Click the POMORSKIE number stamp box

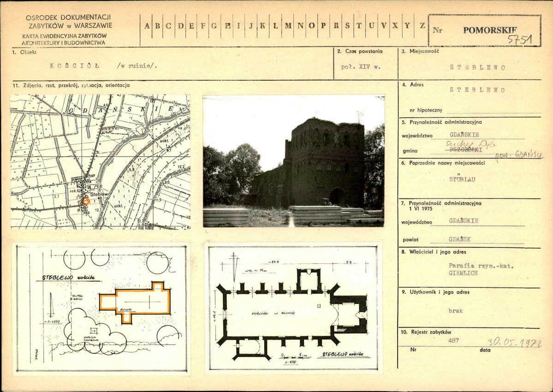(485, 31)
